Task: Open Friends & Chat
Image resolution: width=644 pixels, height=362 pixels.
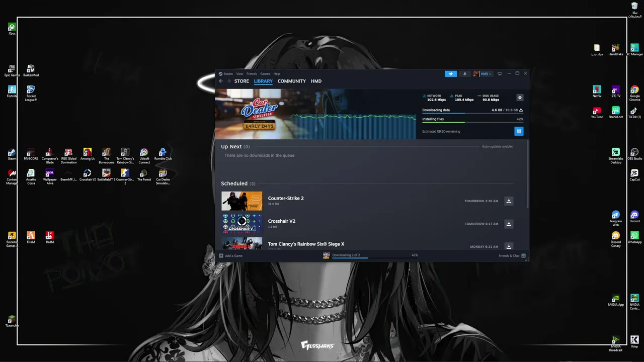Action: [512, 255]
